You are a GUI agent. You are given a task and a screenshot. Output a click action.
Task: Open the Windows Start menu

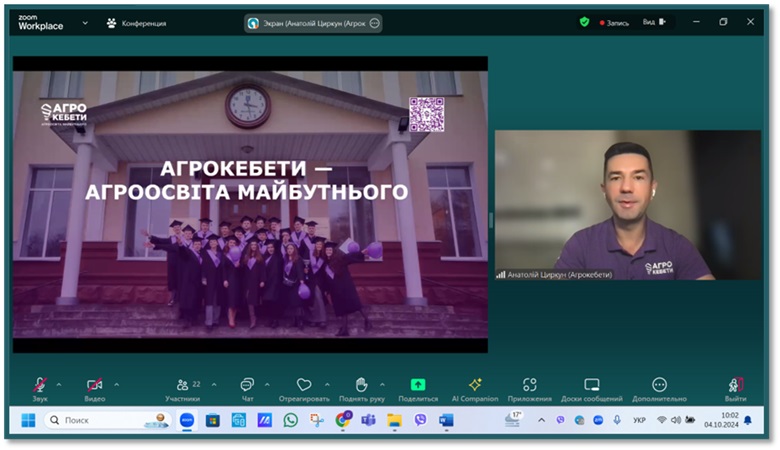click(x=28, y=420)
